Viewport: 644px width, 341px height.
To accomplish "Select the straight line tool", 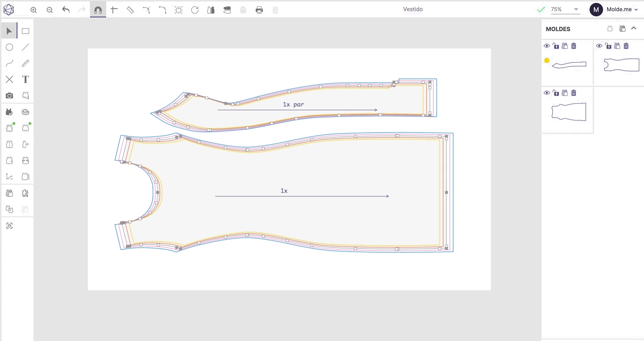I will point(26,47).
